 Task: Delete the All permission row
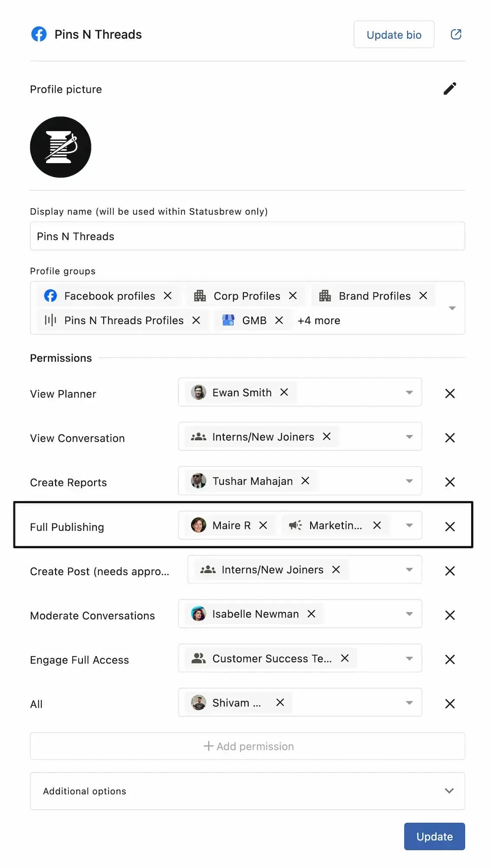pos(450,704)
